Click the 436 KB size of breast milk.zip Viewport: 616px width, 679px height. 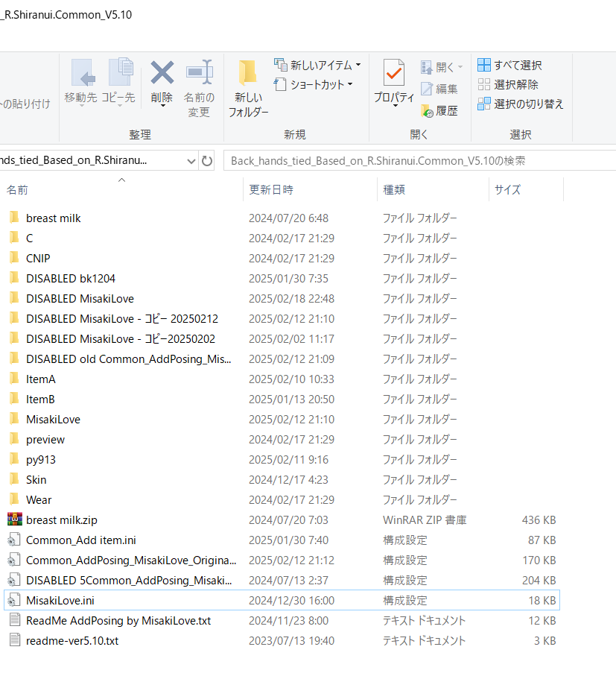539,520
